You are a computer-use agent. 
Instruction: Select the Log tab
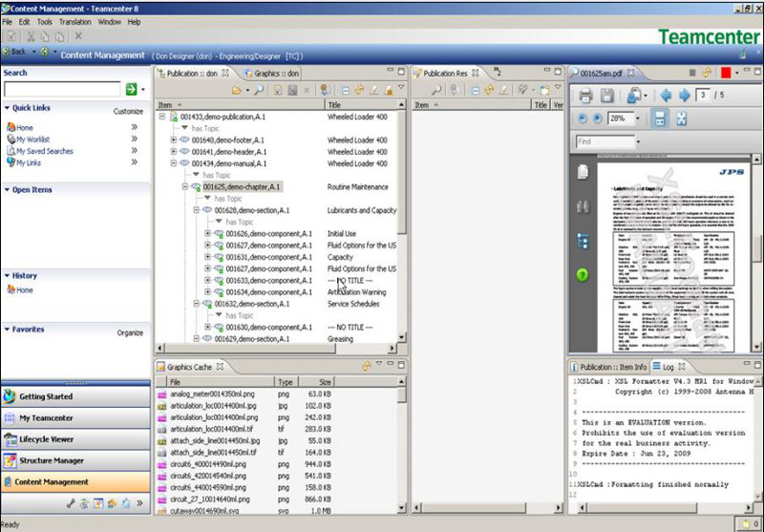coord(668,367)
